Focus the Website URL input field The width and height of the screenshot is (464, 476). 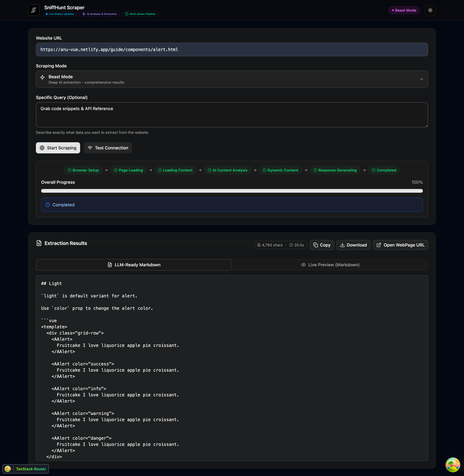click(x=232, y=49)
